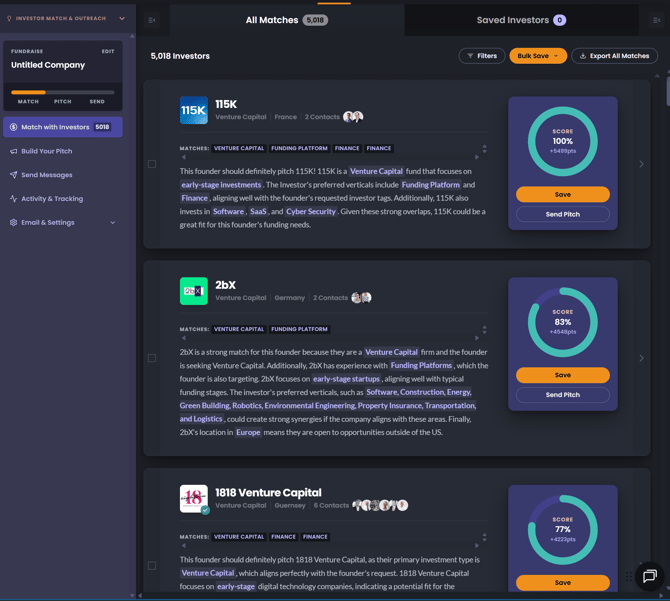The width and height of the screenshot is (670, 601).
Task: Click the 115K contact avatars
Action: coord(353,117)
